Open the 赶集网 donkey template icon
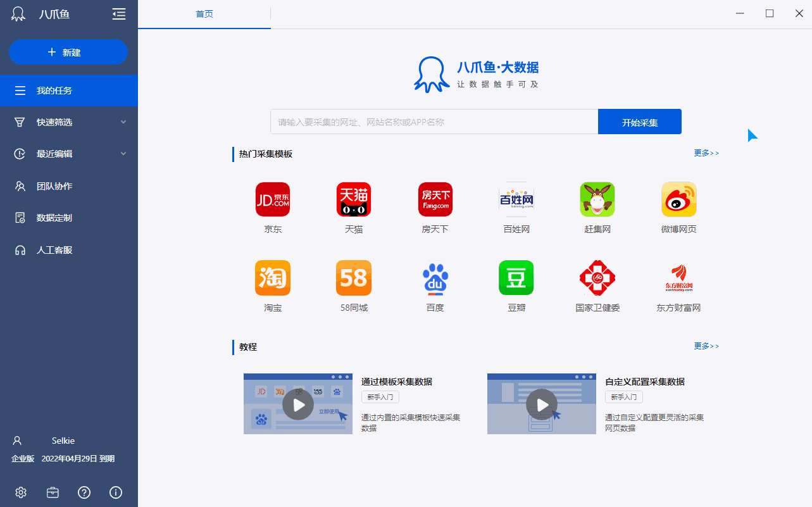The image size is (812, 507). tap(597, 199)
